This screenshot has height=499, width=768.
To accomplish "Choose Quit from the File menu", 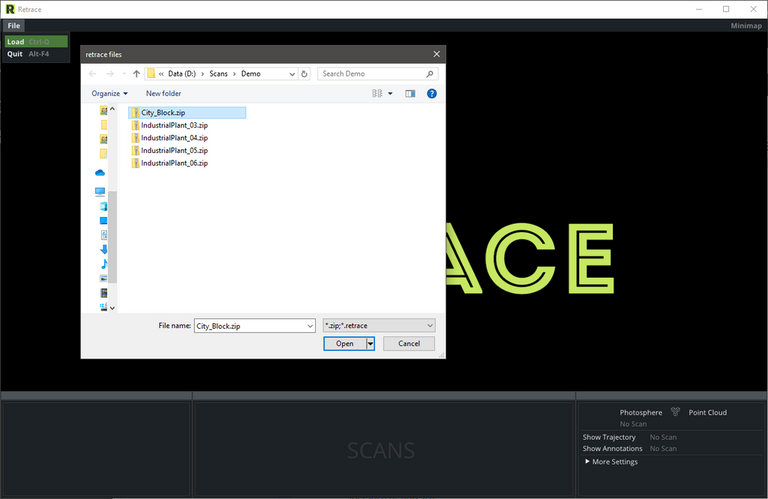I will [x=36, y=54].
